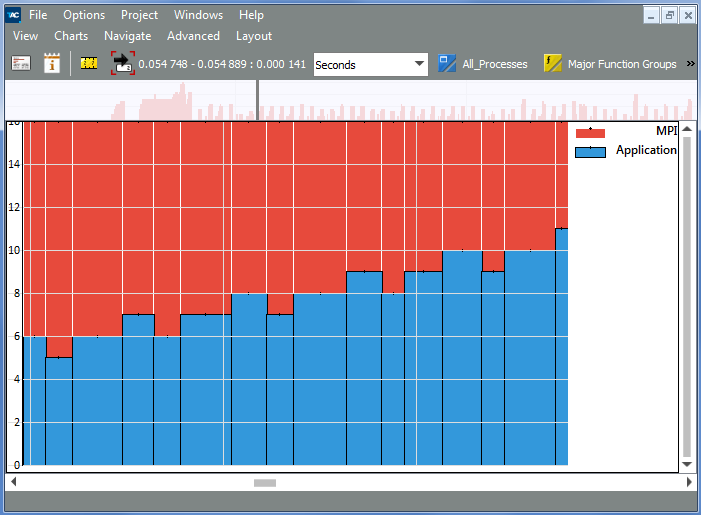This screenshot has width=701, height=515.
Task: Click the vertical scrollbar down arrow
Action: 687,465
